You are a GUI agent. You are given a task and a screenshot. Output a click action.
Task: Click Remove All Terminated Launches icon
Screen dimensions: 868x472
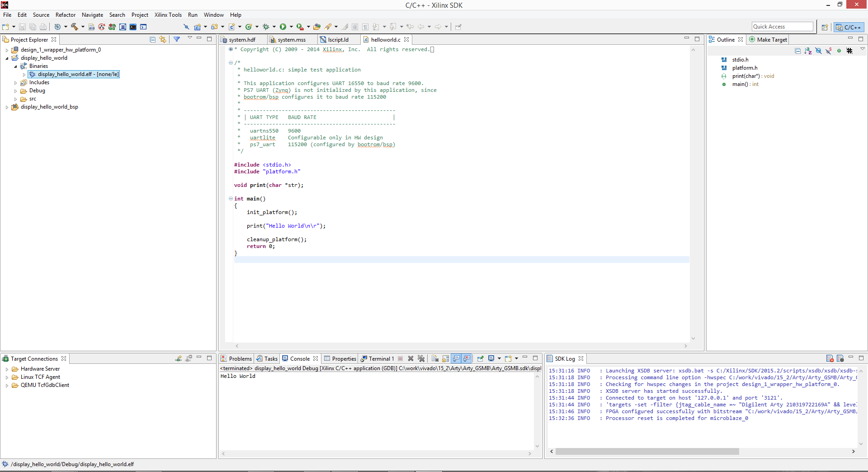click(x=421, y=358)
